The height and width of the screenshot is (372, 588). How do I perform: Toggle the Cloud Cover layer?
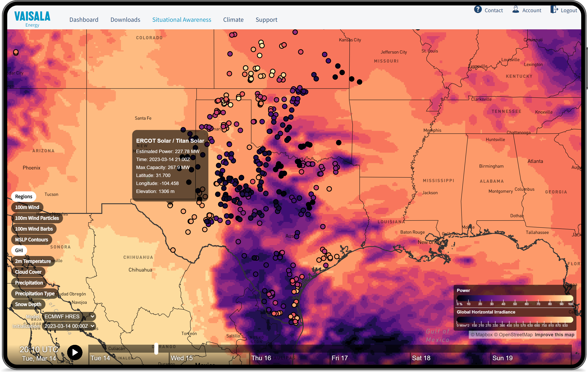(x=28, y=272)
